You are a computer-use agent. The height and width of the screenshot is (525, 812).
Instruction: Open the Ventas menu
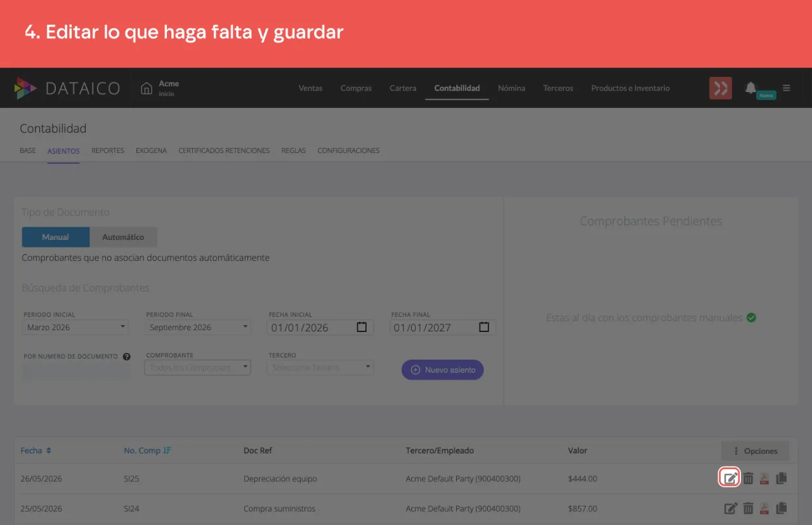click(x=310, y=88)
